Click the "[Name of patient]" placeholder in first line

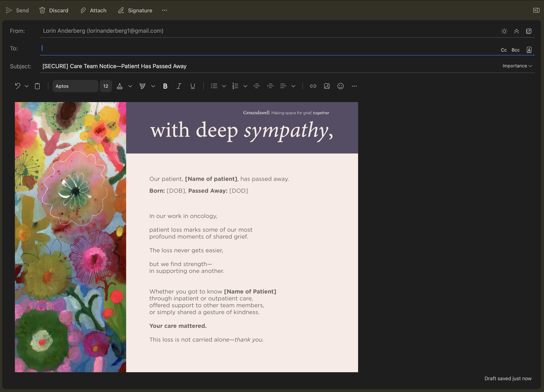coord(211,179)
